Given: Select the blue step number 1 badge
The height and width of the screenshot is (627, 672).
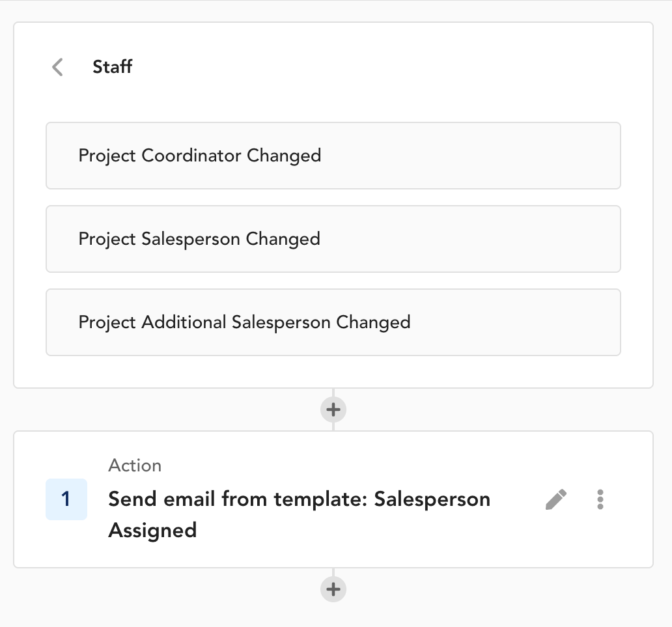Looking at the screenshot, I should 66,499.
